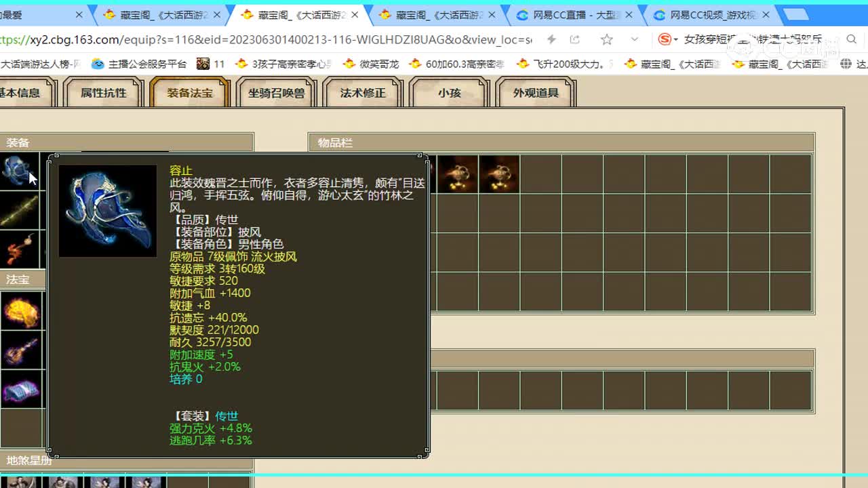Bookmark this page with the star icon
This screenshot has height=488, width=868.
[606, 40]
